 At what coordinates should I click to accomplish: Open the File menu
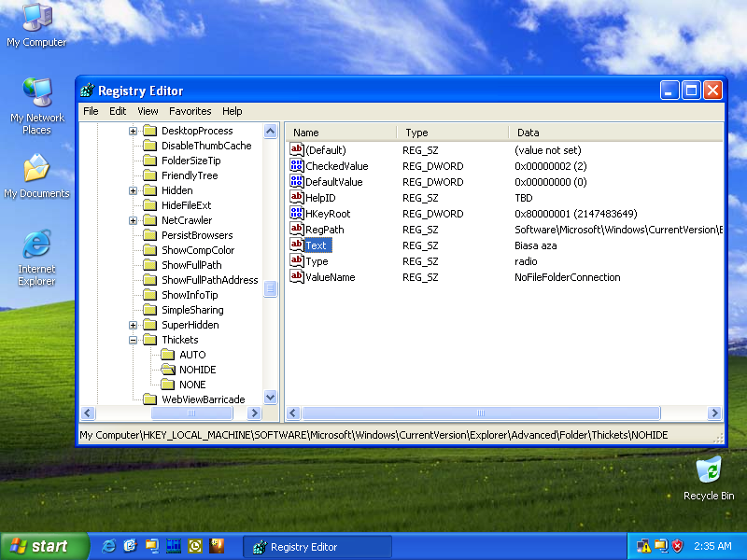coord(91,111)
